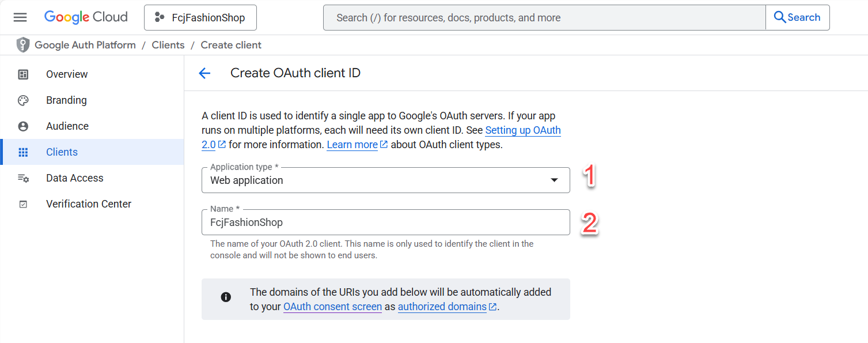The height and width of the screenshot is (343, 868).
Task: Click the Name field containing FcjFashionShop
Action: [386, 222]
